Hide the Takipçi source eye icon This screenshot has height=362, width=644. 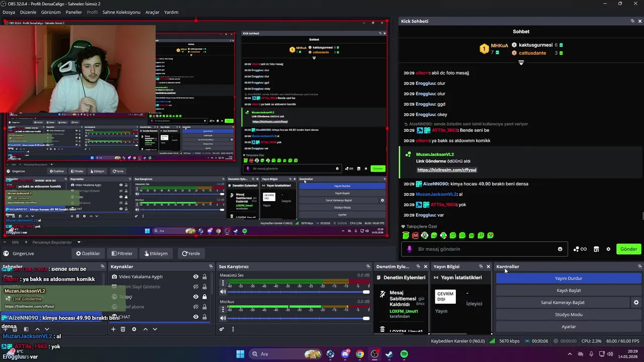pyautogui.click(x=196, y=297)
